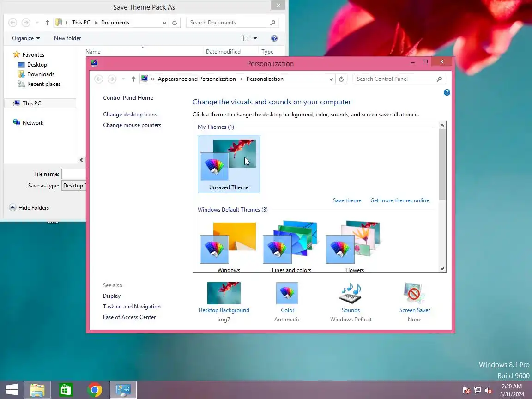Select This PC in navigation pane
Screen dimensions: 532x399
click(40, 103)
